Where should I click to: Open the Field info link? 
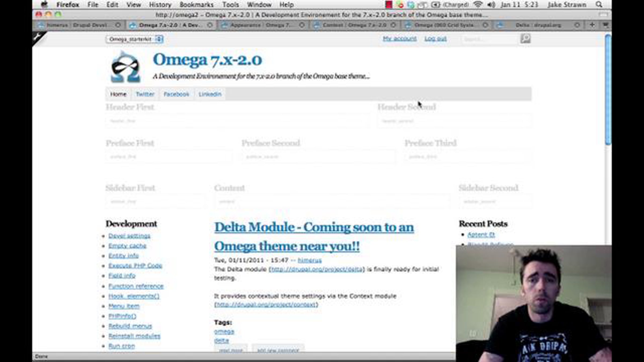(x=122, y=275)
